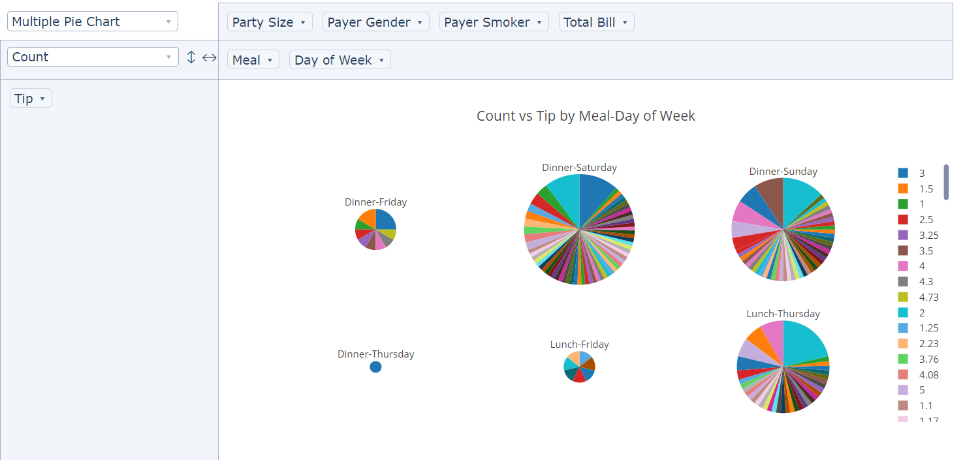Expand the Party Size attribute filter
The height and width of the screenshot is (460, 980).
[302, 22]
